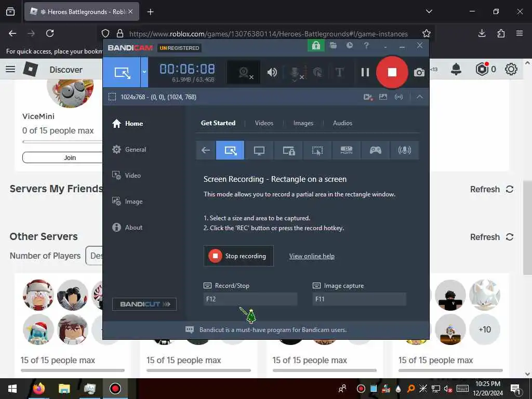Open the Home section in Bandicam

click(x=128, y=124)
